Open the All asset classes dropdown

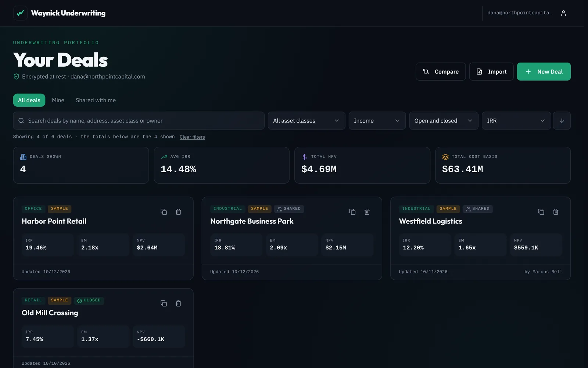tap(306, 121)
